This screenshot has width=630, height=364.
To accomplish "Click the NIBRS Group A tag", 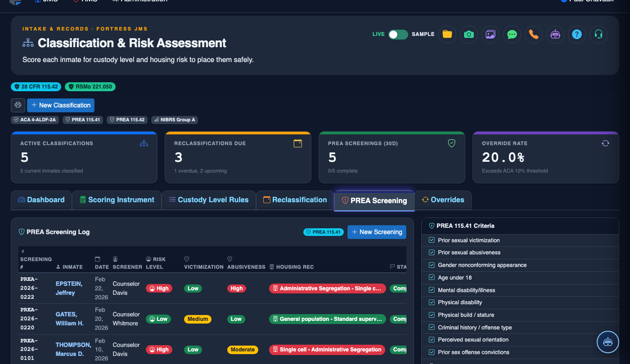I will tap(175, 120).
